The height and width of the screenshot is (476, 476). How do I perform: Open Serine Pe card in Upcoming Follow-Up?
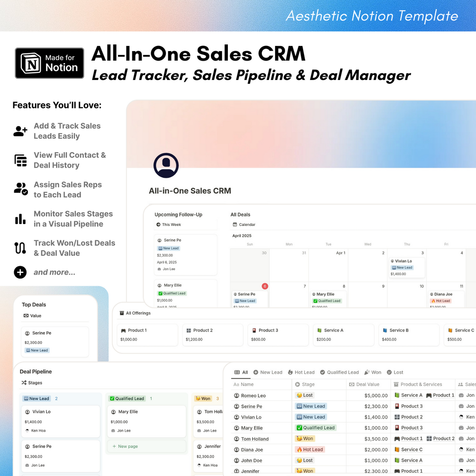click(186, 255)
